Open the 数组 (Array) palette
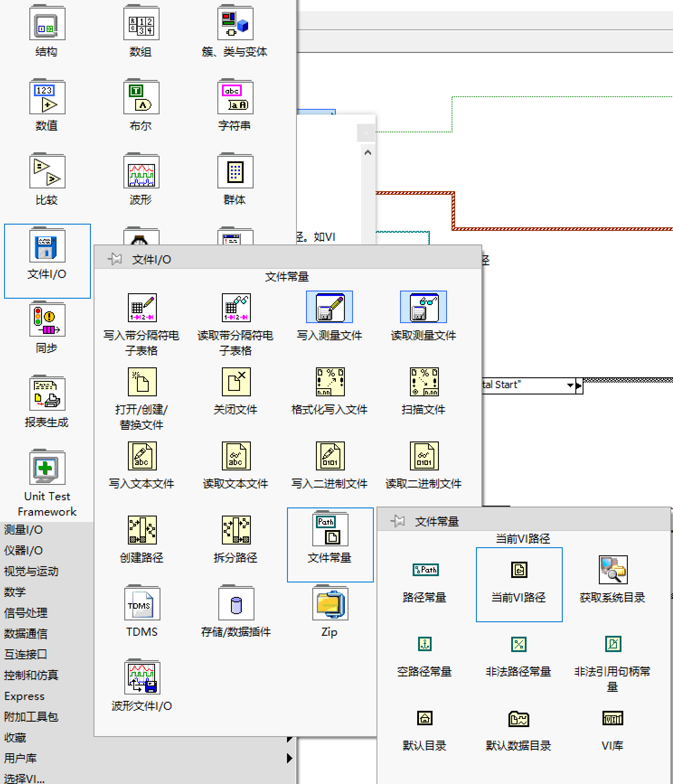Viewport: 673px width, 784px height. coord(141,23)
